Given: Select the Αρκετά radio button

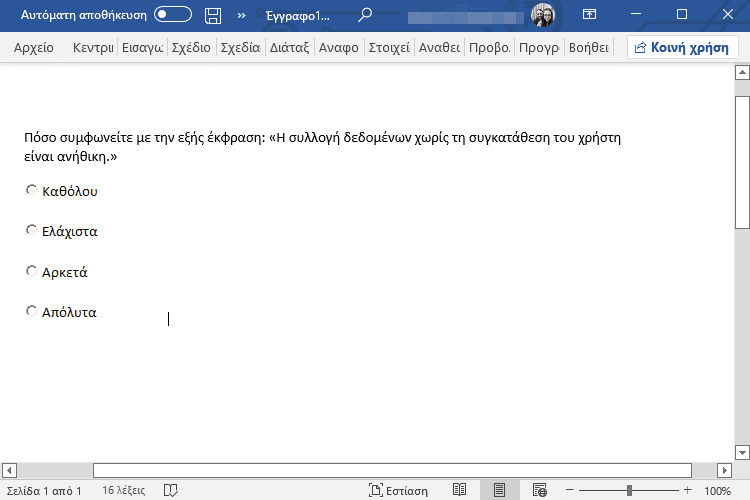Looking at the screenshot, I should click(31, 271).
